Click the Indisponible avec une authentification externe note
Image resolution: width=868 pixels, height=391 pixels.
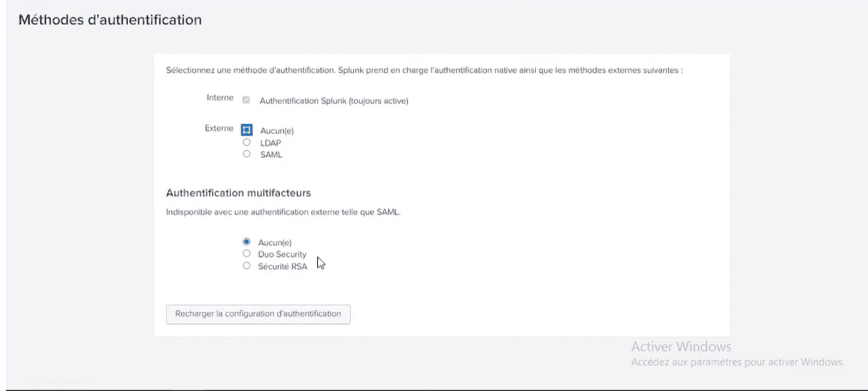point(283,212)
